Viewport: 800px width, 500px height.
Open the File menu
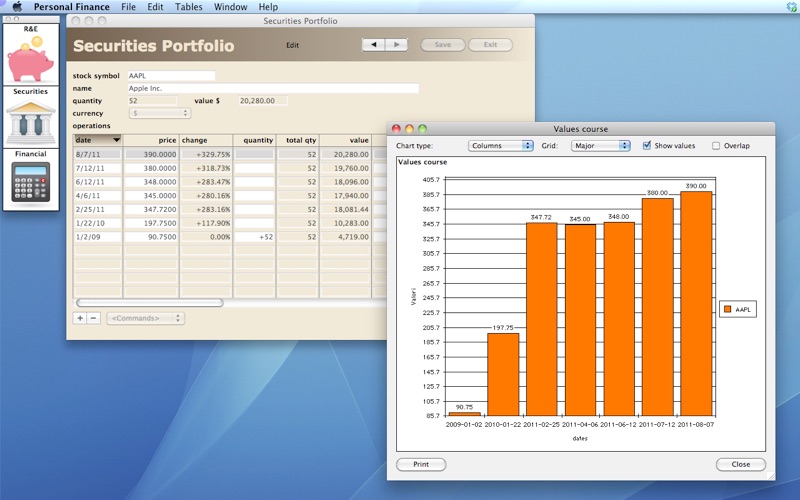pos(129,7)
